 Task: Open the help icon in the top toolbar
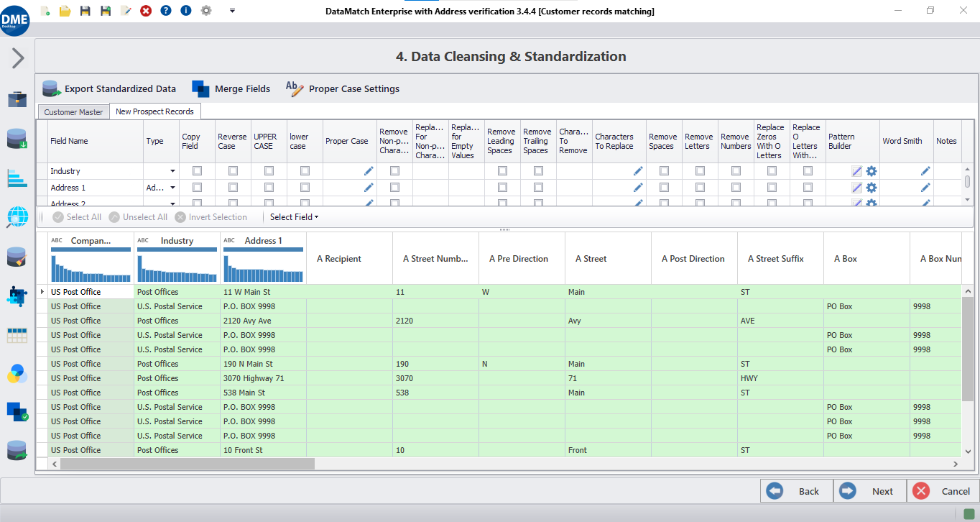[165, 11]
